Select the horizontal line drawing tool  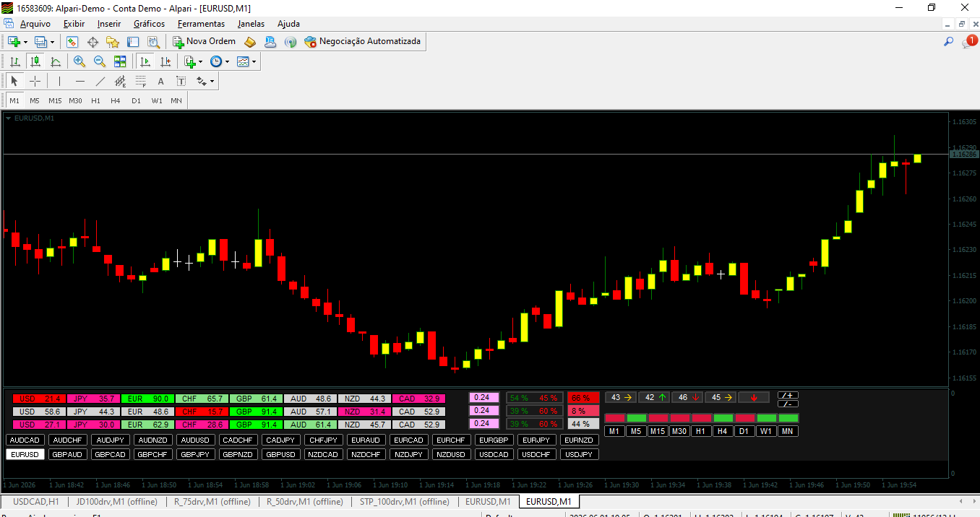pyautogui.click(x=79, y=81)
